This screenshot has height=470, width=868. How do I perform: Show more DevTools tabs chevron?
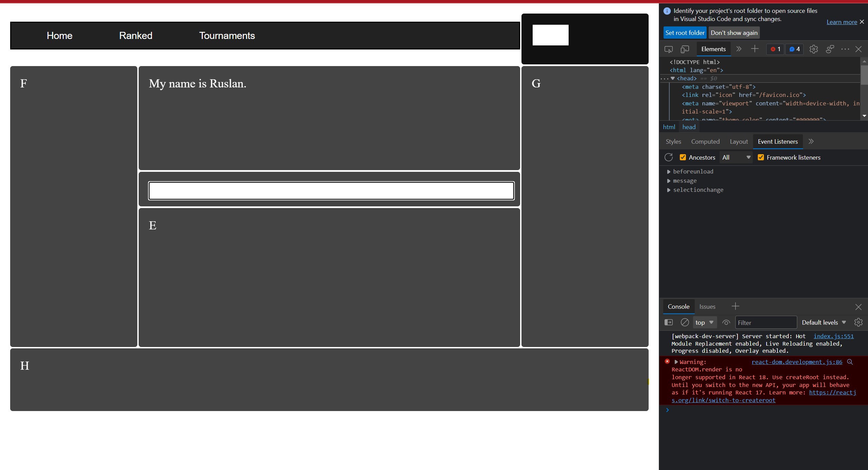[x=738, y=49]
